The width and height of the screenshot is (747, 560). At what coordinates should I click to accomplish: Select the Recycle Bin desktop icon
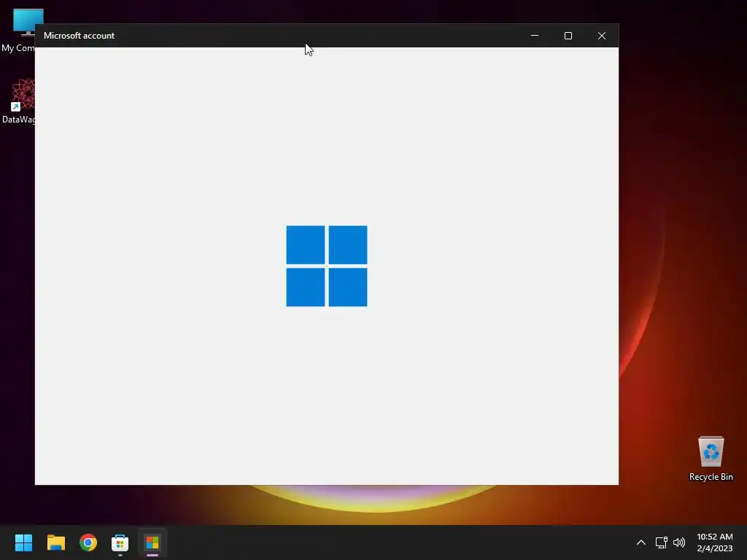[711, 458]
